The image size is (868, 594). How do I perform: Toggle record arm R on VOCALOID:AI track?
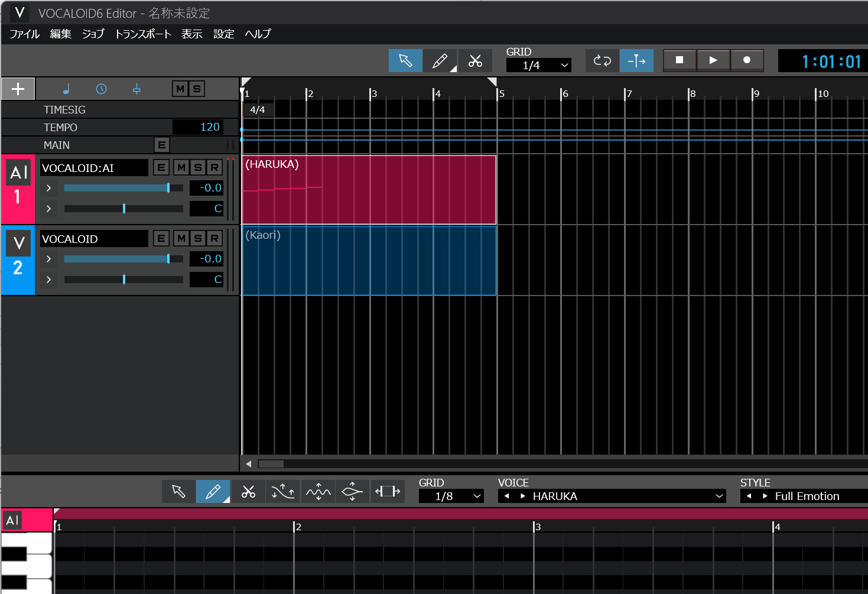coord(214,168)
